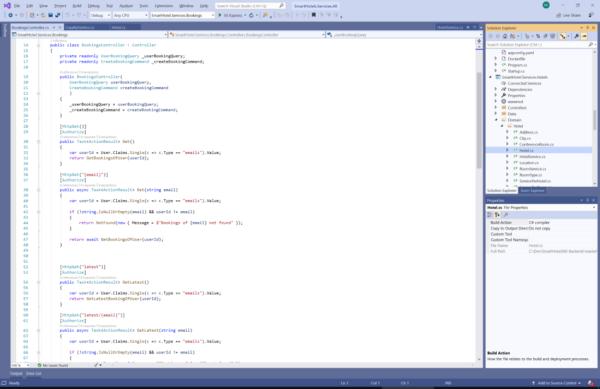Focus Search Solution Explorer field

point(540,45)
